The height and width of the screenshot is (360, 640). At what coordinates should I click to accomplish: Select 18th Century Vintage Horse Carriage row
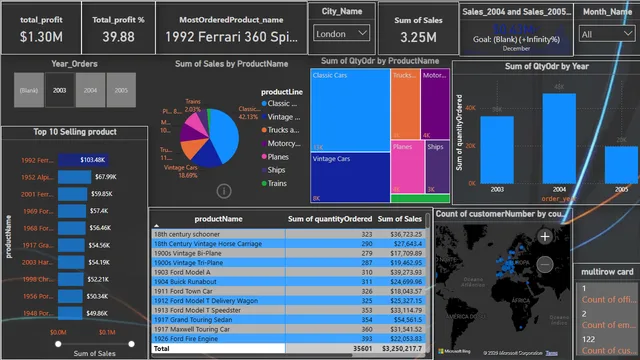289,244
